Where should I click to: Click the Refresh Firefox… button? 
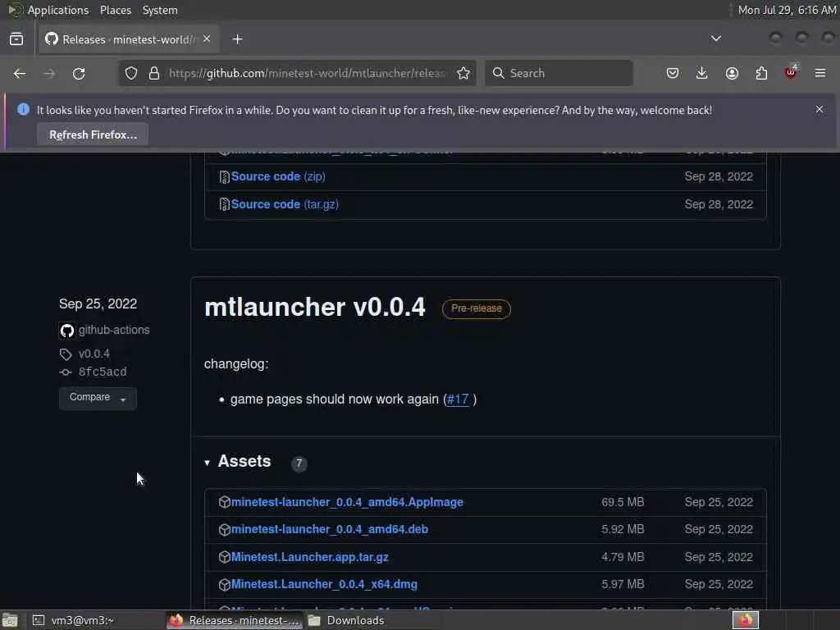tap(93, 135)
